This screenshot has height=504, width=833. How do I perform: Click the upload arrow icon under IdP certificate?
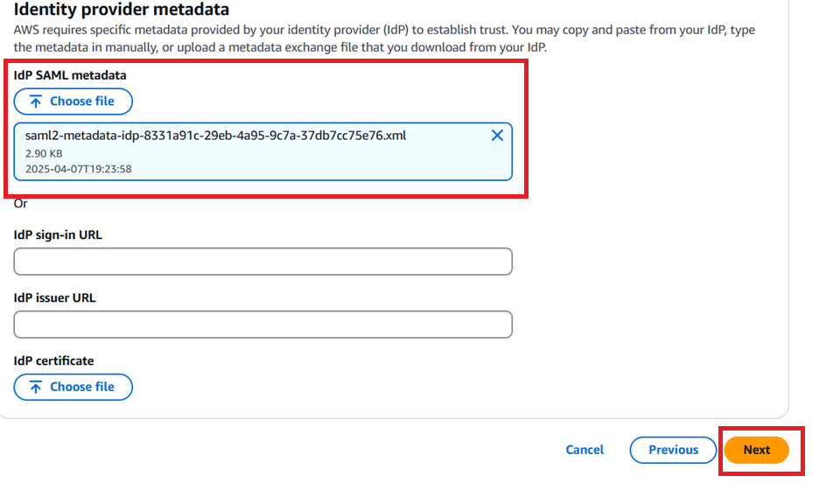(x=38, y=387)
